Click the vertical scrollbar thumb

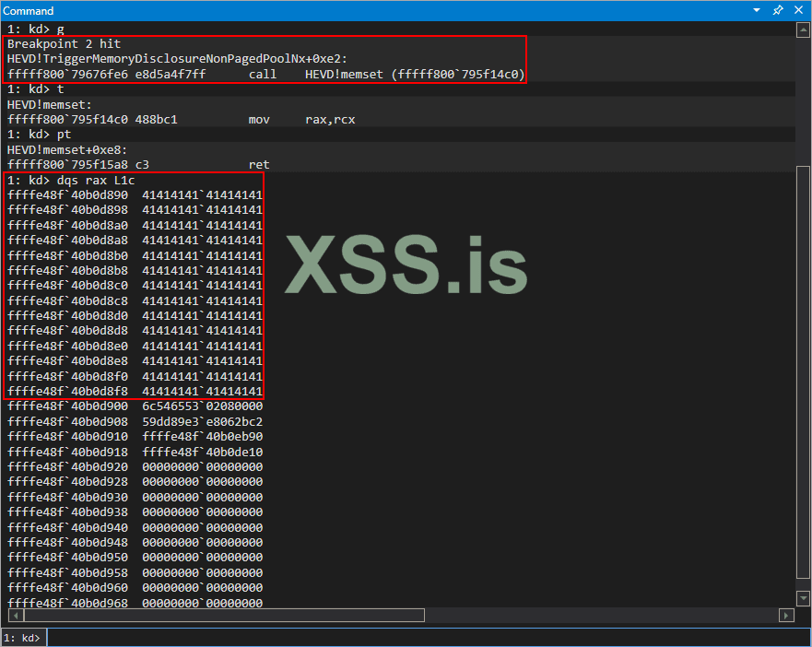(803, 371)
